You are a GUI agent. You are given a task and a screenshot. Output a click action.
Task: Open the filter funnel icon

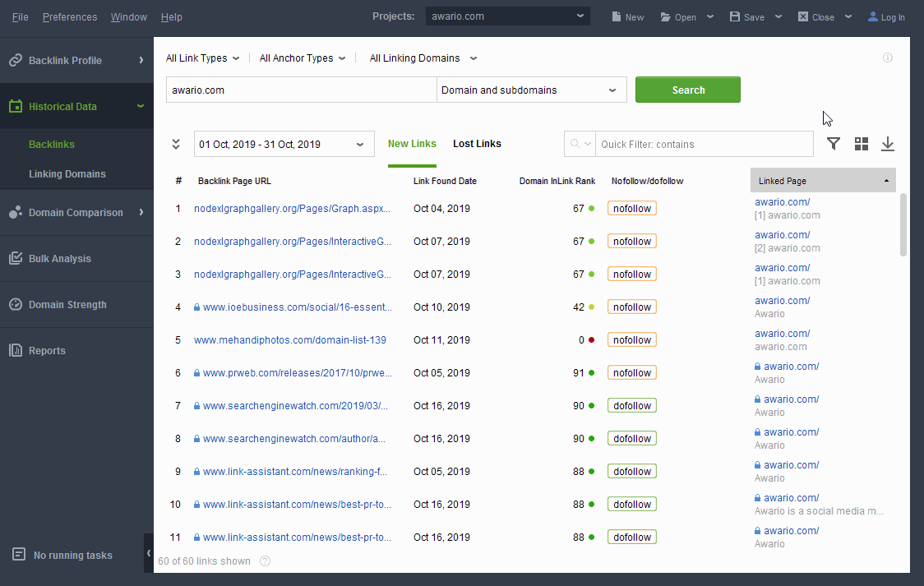point(834,144)
